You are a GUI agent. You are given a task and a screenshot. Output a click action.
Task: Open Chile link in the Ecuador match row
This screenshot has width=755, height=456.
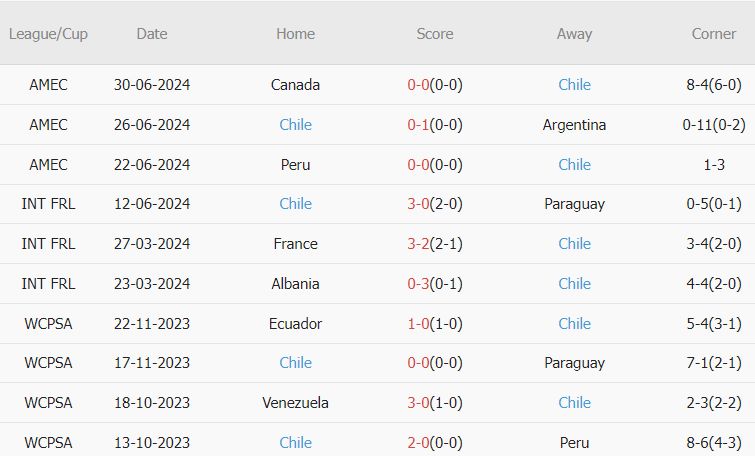click(574, 324)
